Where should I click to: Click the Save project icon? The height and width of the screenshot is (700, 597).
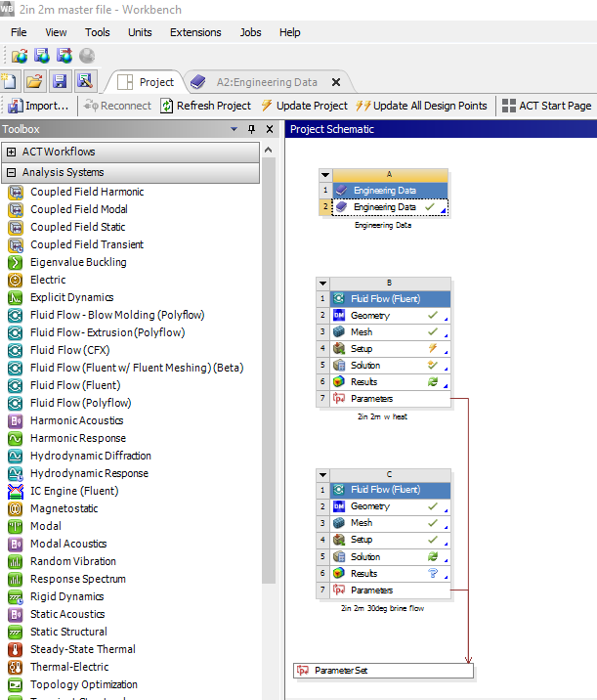(x=60, y=82)
